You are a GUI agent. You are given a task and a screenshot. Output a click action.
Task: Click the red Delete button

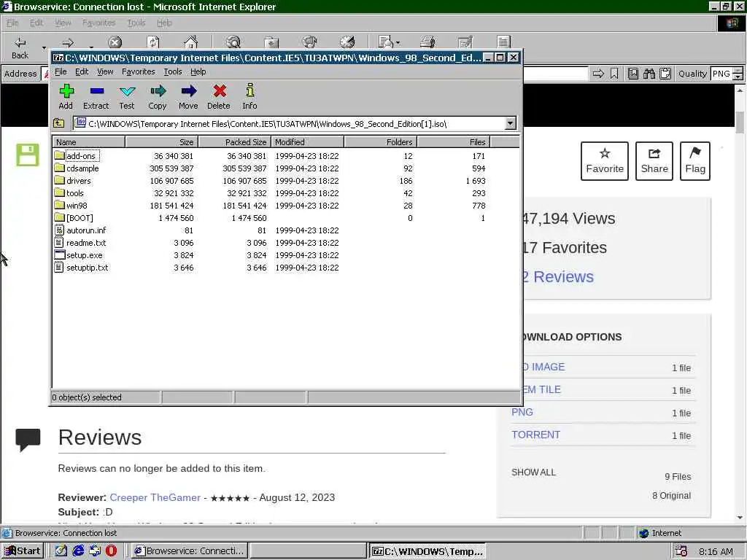(219, 97)
